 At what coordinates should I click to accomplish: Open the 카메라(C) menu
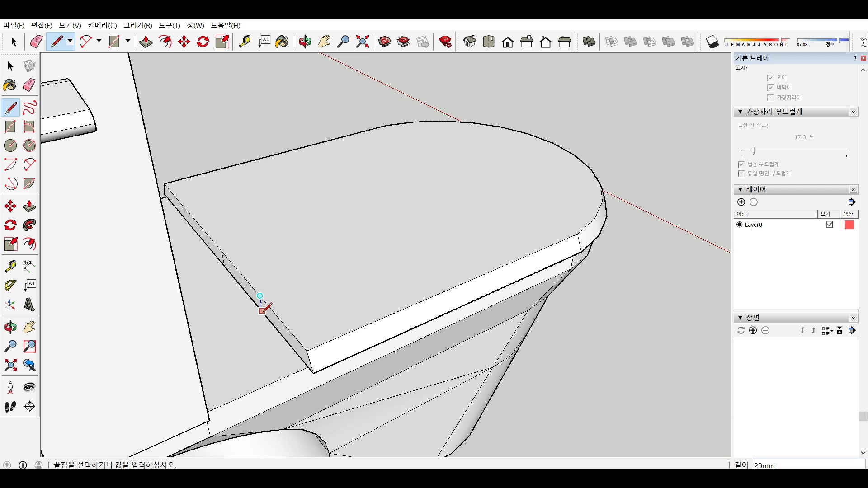click(x=102, y=25)
